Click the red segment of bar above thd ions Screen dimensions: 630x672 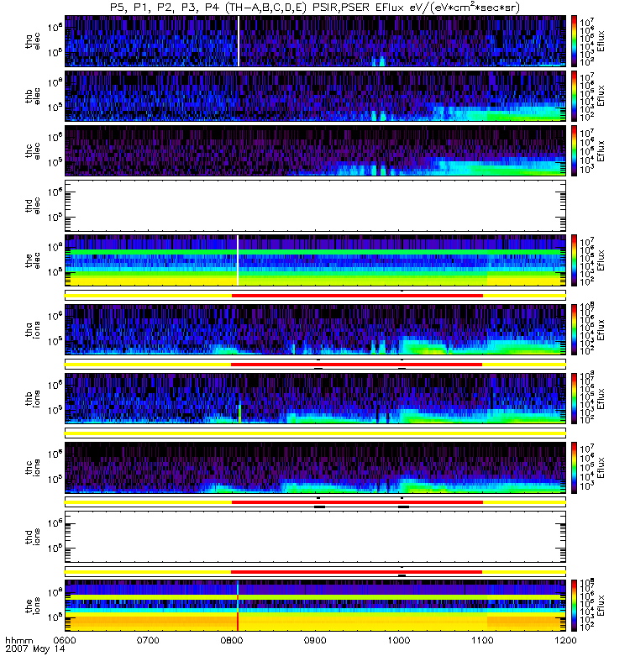tap(357, 502)
